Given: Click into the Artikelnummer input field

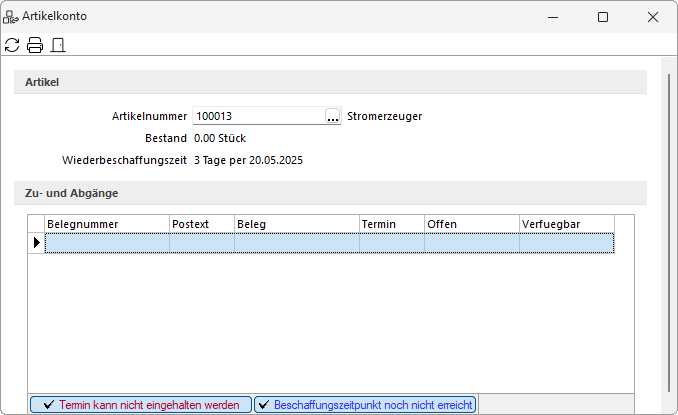Looking at the screenshot, I should [x=257, y=117].
